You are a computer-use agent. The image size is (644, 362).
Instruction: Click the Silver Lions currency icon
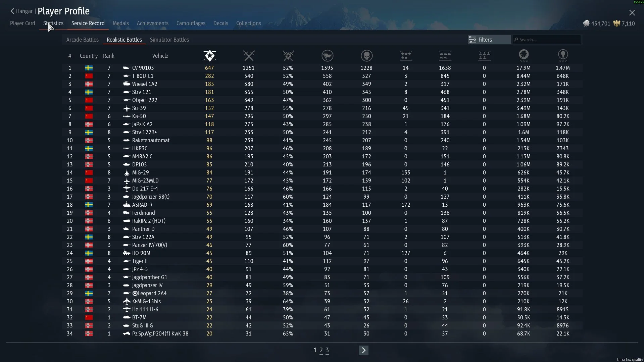[x=586, y=23]
